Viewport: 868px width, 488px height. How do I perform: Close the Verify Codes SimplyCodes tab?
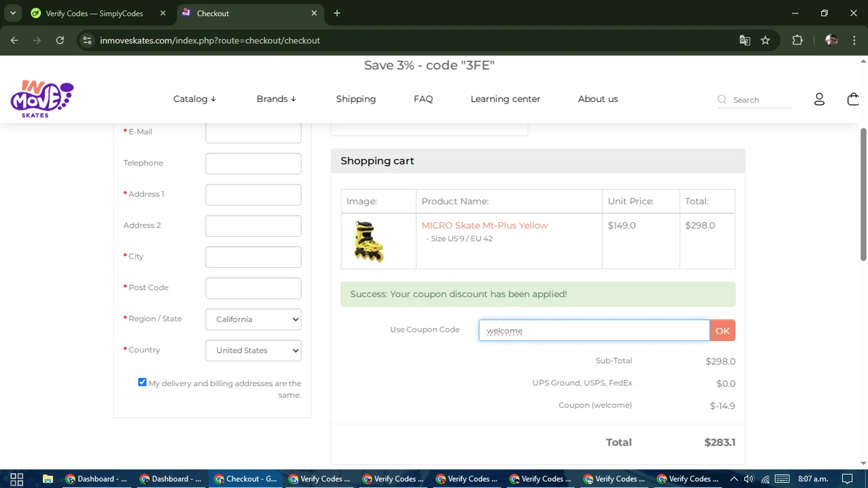pos(163,13)
